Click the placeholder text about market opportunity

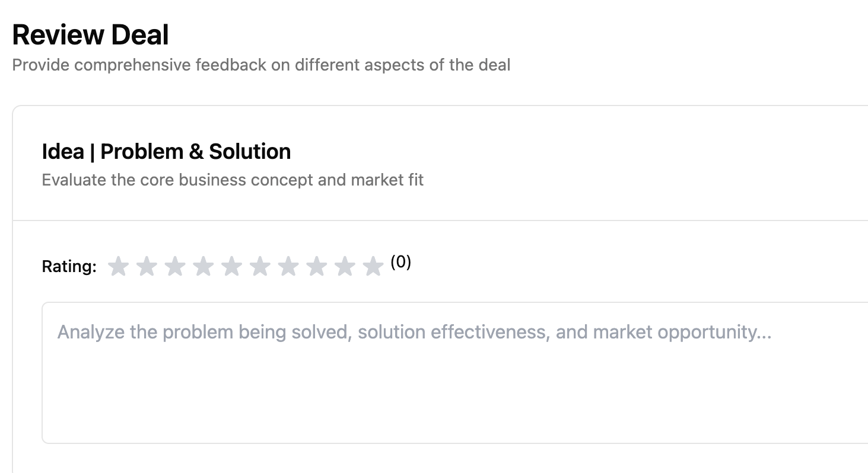coord(414,332)
